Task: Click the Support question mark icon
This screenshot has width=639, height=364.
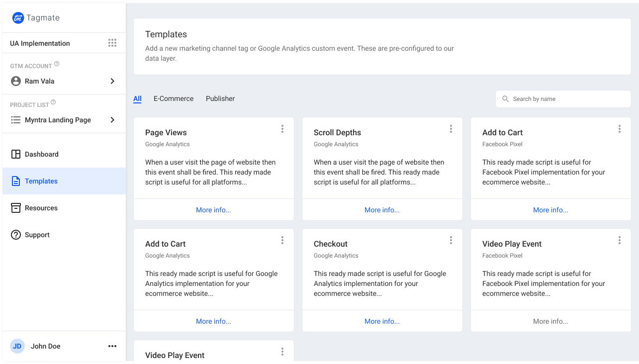Action: tap(16, 235)
